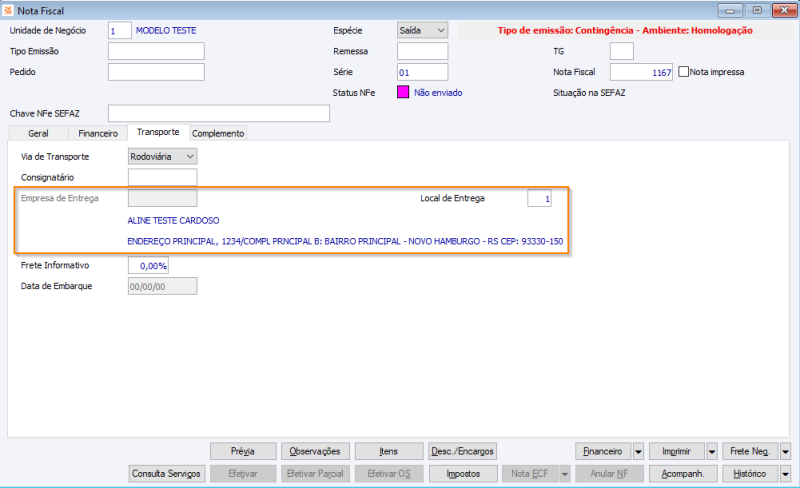Click the Frete Informativo percentage field

[148, 265]
